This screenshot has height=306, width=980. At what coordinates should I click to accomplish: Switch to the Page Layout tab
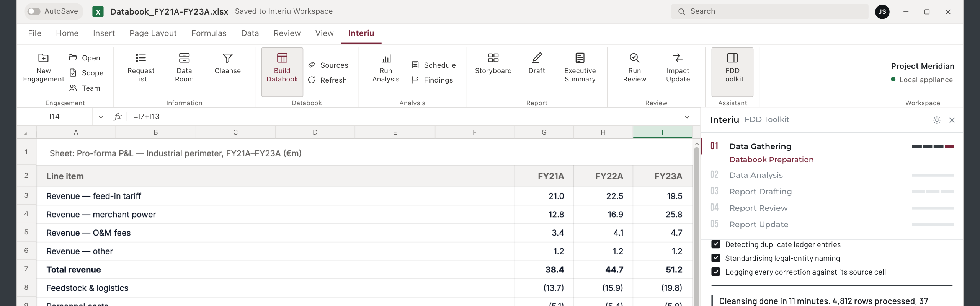(153, 33)
